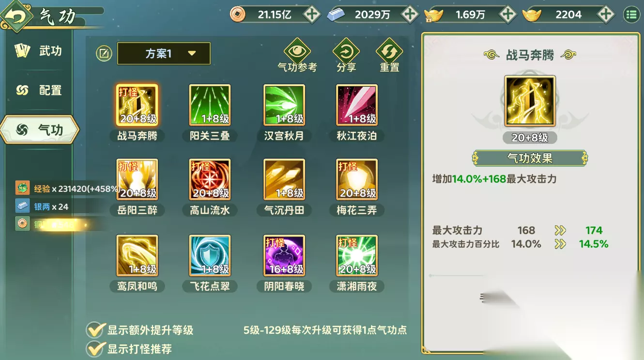This screenshot has height=360, width=644.
Task: Click the 气功效果 header banner
Action: click(530, 158)
